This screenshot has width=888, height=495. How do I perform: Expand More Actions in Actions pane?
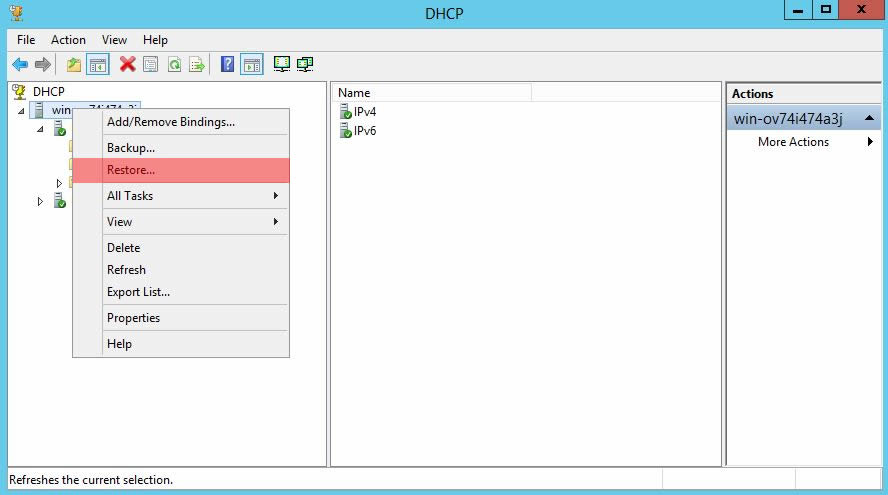point(794,142)
